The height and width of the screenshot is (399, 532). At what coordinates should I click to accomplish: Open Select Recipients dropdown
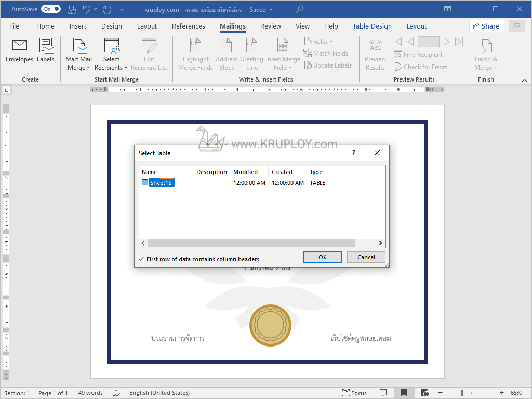point(111,54)
